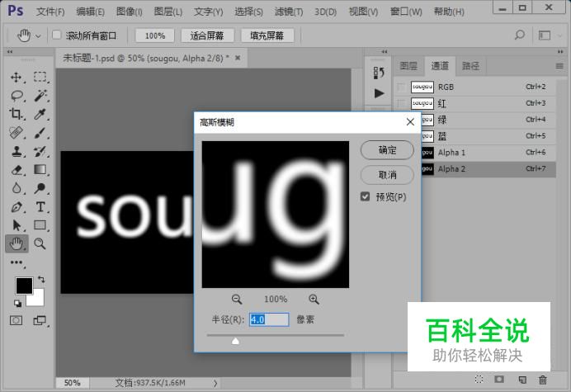Viewport: 571px width, 392px height.
Task: Select the Hand tool in toolbox
Action: click(17, 243)
